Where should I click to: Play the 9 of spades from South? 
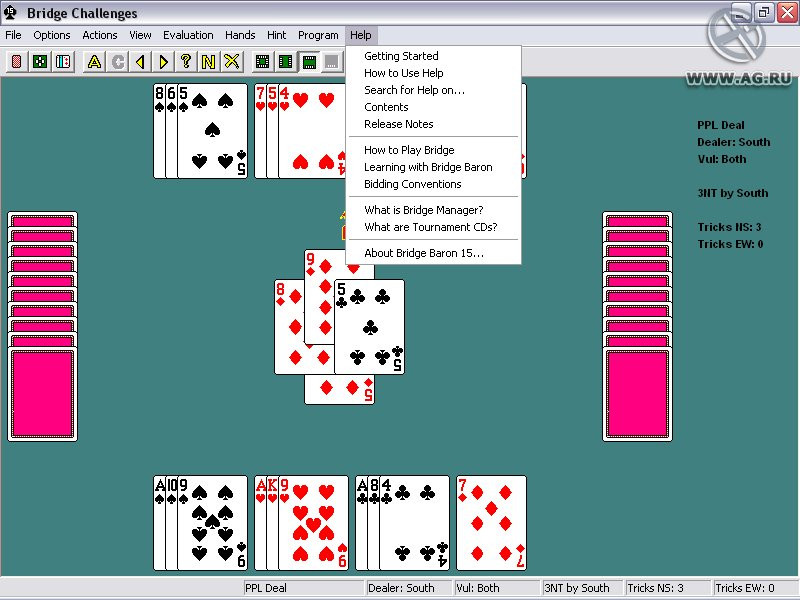(212, 523)
